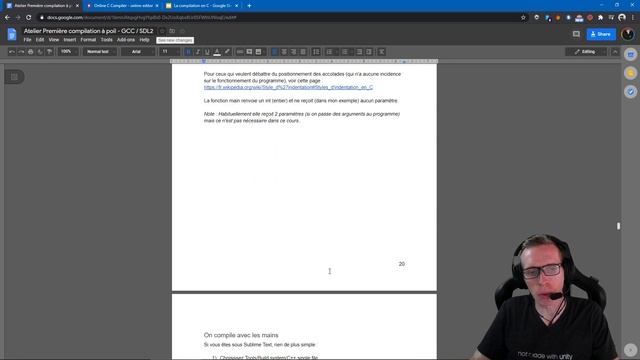Switch to the Online C Compiler tab

click(x=122, y=6)
